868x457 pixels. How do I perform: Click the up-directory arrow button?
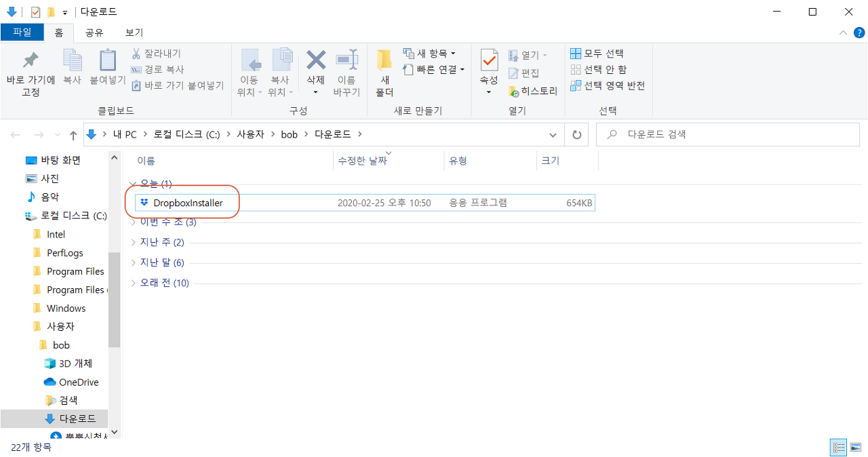coord(73,135)
